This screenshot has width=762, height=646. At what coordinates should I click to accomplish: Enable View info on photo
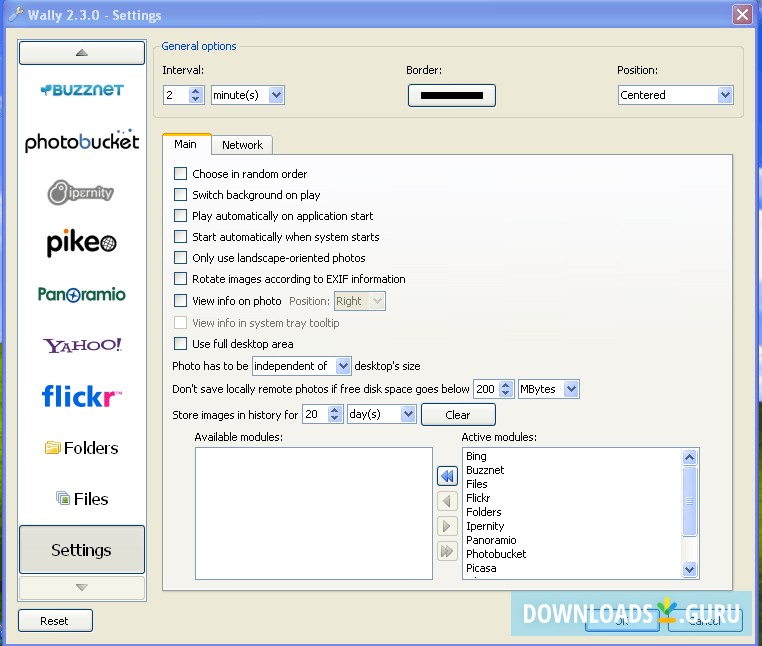(180, 300)
